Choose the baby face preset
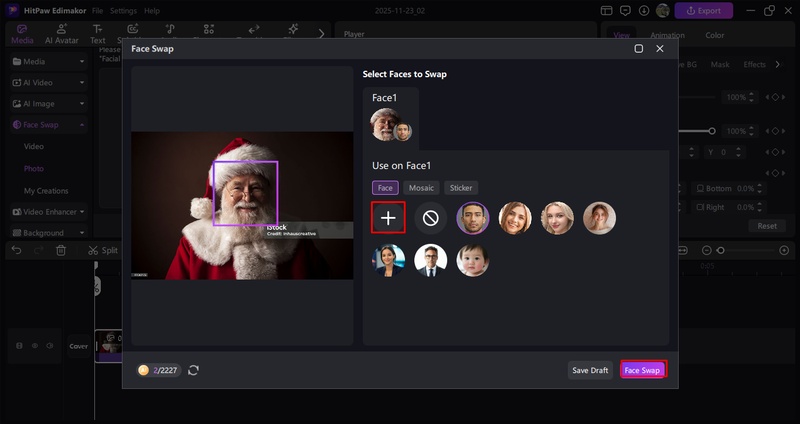This screenshot has width=800, height=424. click(x=473, y=260)
